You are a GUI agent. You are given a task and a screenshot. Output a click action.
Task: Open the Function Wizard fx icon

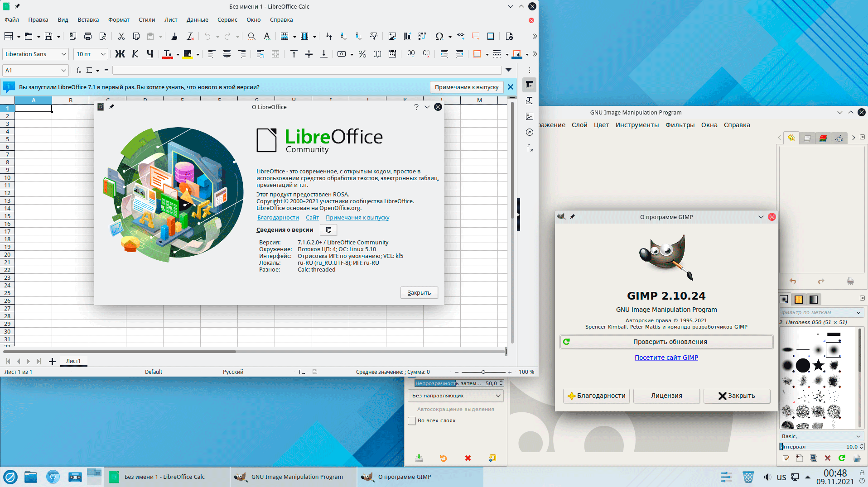79,70
